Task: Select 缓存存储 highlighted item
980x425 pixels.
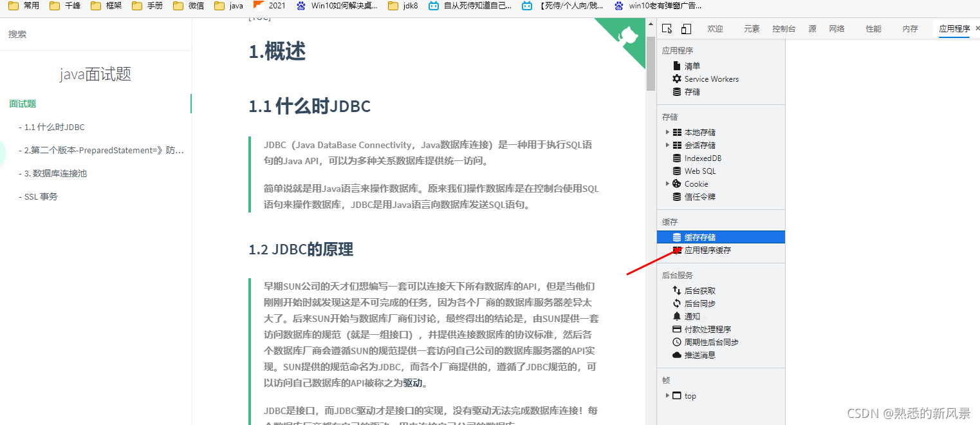Action: click(x=721, y=237)
